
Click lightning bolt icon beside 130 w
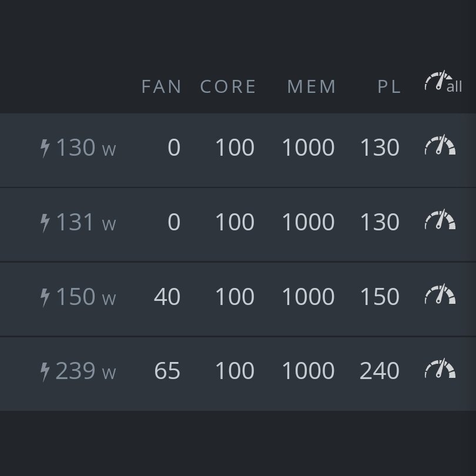tap(45, 148)
